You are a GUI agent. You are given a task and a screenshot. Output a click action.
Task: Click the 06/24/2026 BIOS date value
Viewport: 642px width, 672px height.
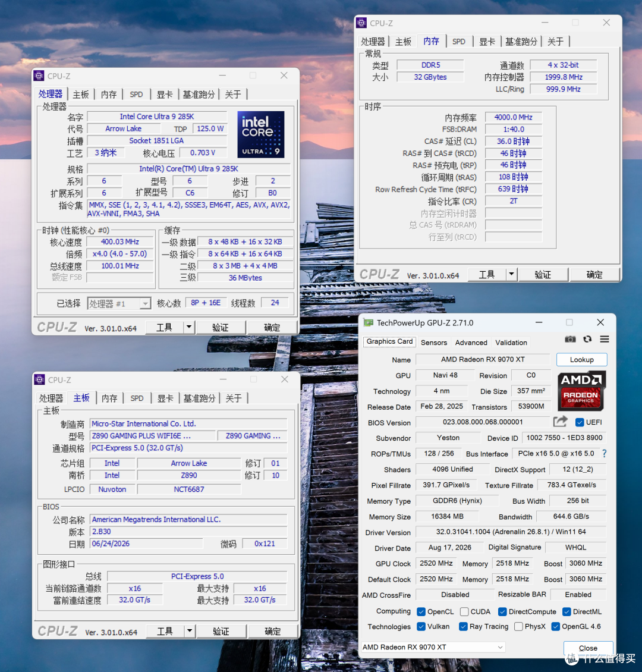tap(146, 544)
